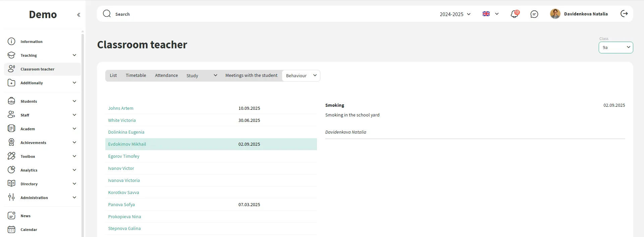Click the logout icon
Image resolution: width=644 pixels, height=237 pixels.
tap(624, 14)
